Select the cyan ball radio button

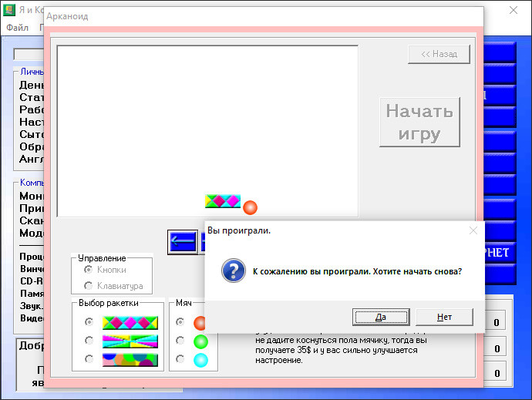[x=180, y=358]
